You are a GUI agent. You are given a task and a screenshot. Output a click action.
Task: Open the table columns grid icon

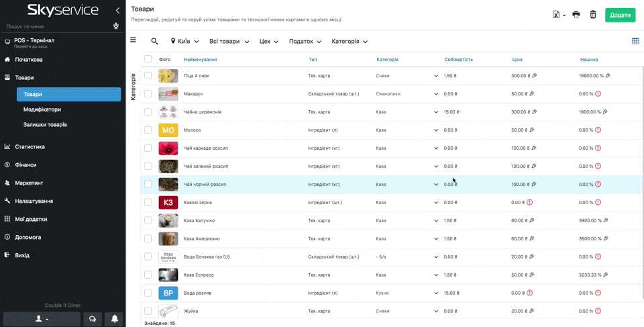click(635, 41)
